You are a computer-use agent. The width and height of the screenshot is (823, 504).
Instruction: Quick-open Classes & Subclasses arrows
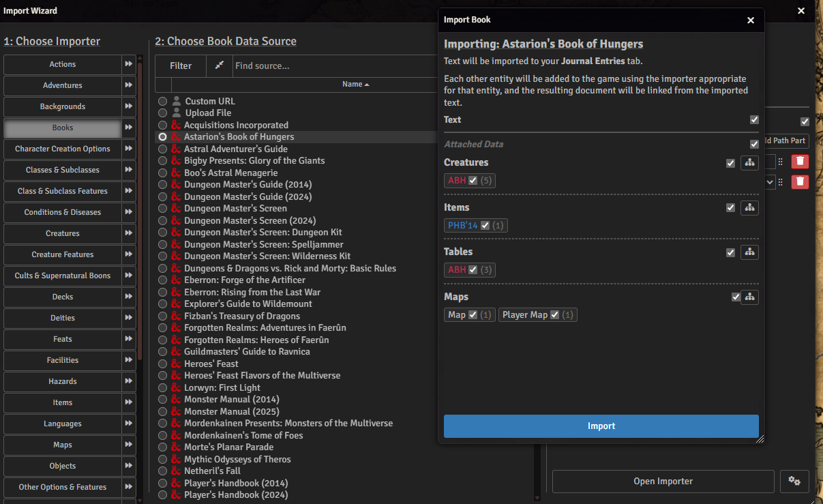click(x=128, y=170)
